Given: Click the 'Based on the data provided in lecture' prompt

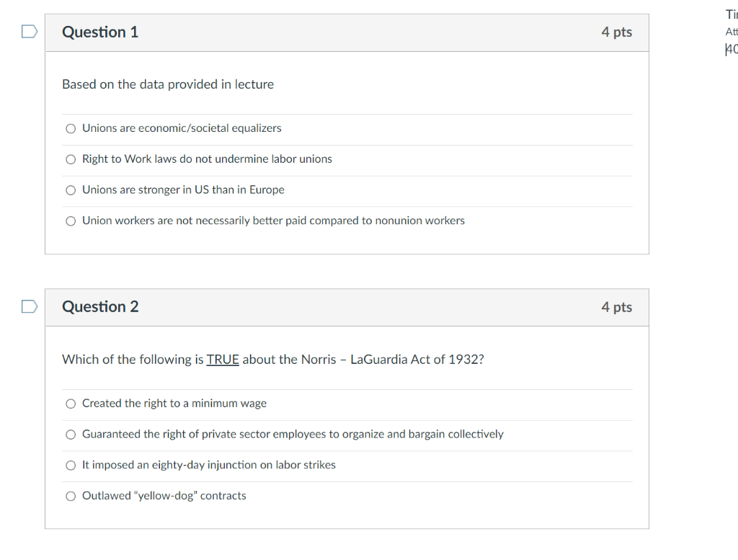Looking at the screenshot, I should coord(168,84).
